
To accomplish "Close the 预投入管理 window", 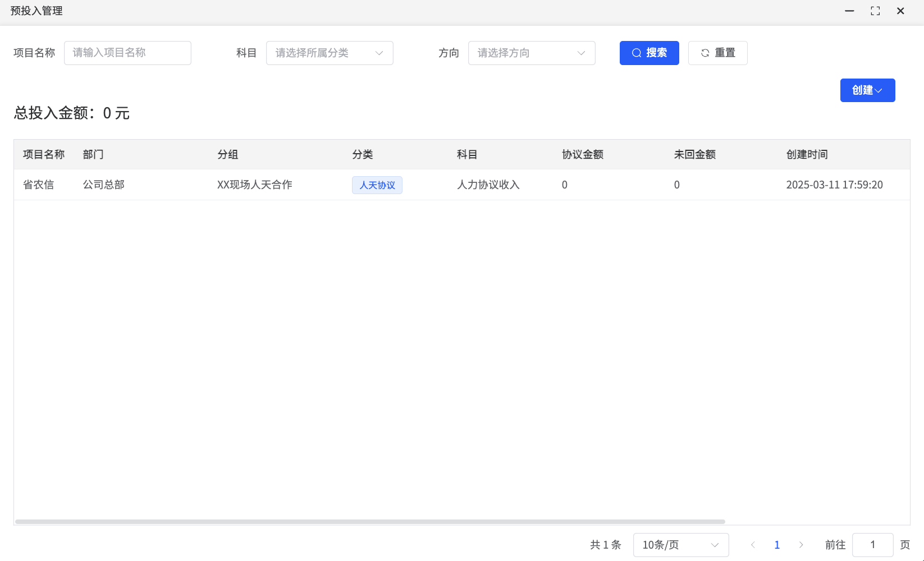I will (x=900, y=11).
